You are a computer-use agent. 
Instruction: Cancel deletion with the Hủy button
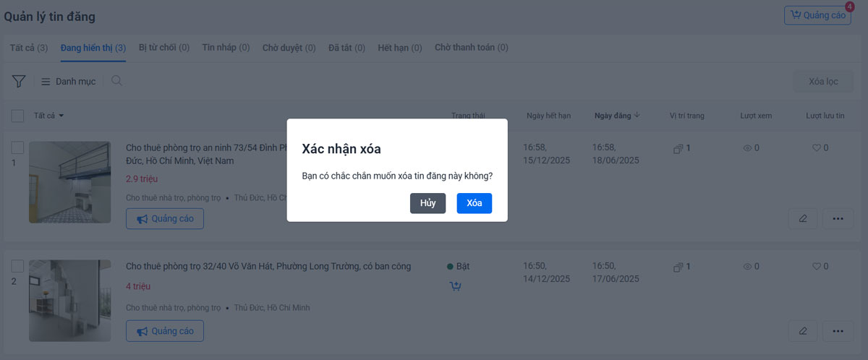[427, 203]
